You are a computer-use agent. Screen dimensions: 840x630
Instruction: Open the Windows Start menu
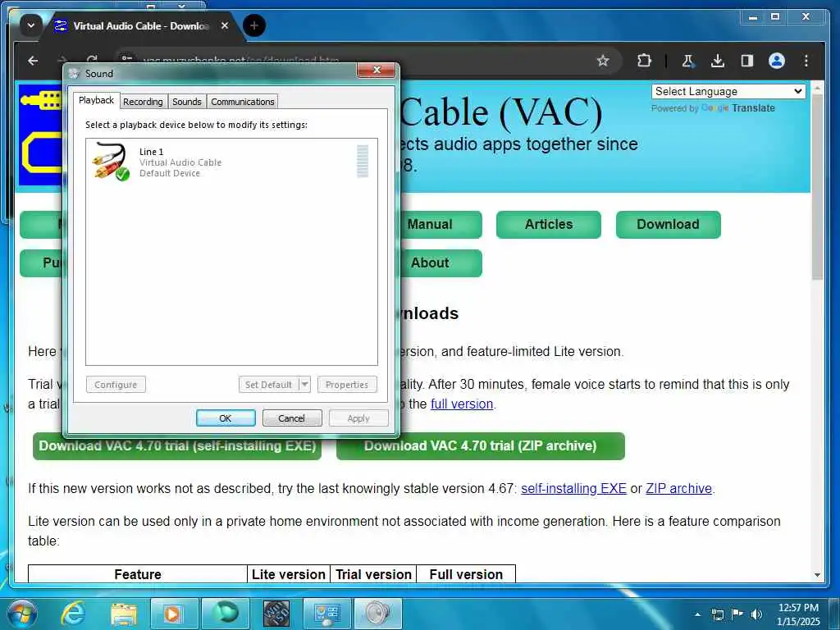click(23, 614)
